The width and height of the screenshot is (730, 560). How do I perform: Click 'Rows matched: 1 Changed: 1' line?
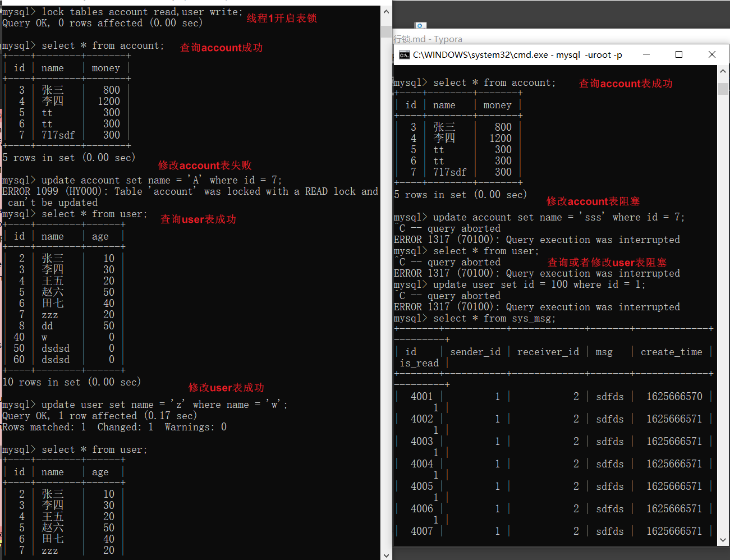pos(114,427)
